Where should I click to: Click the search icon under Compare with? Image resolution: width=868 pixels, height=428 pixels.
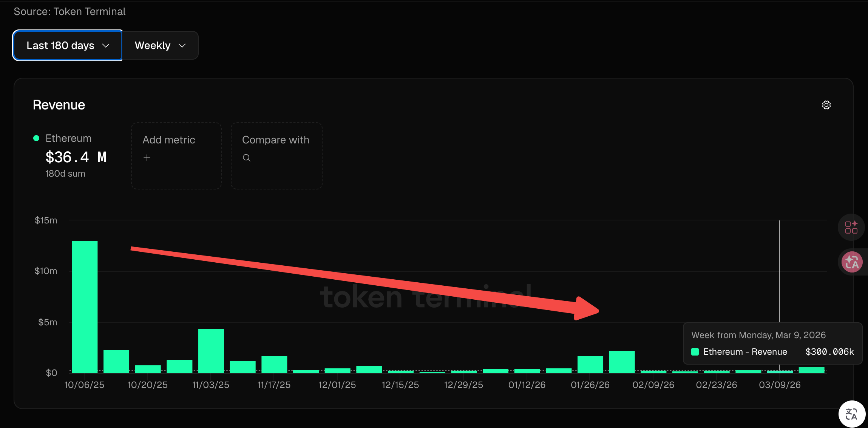pos(247,158)
